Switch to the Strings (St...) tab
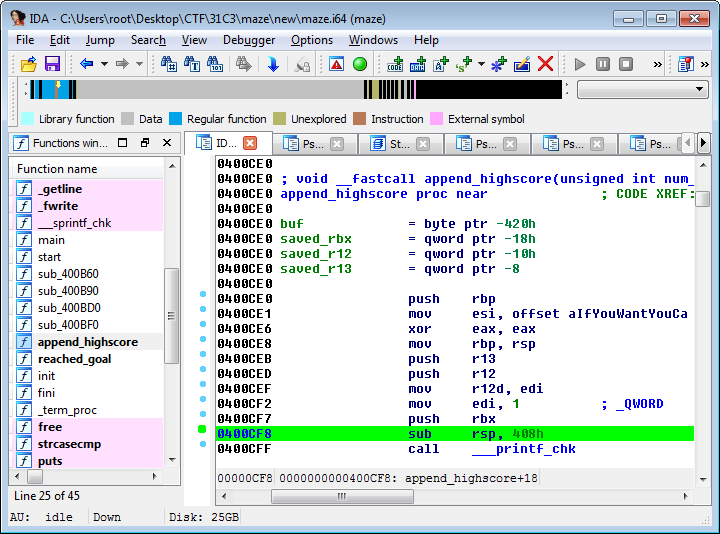 point(399,144)
